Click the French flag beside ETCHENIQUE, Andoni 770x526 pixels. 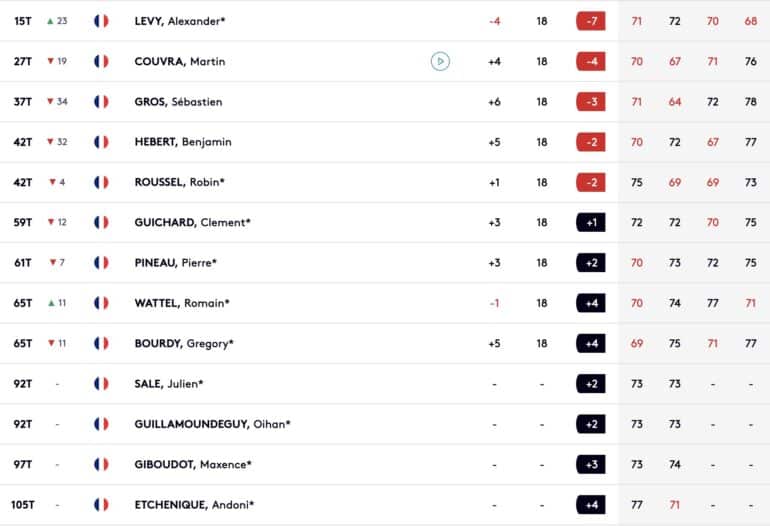click(x=101, y=504)
